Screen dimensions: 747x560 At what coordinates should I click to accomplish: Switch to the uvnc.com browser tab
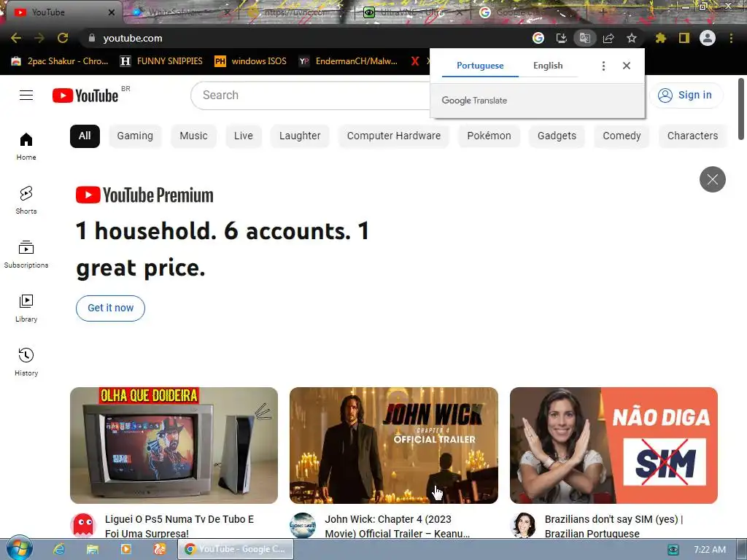pos(295,12)
